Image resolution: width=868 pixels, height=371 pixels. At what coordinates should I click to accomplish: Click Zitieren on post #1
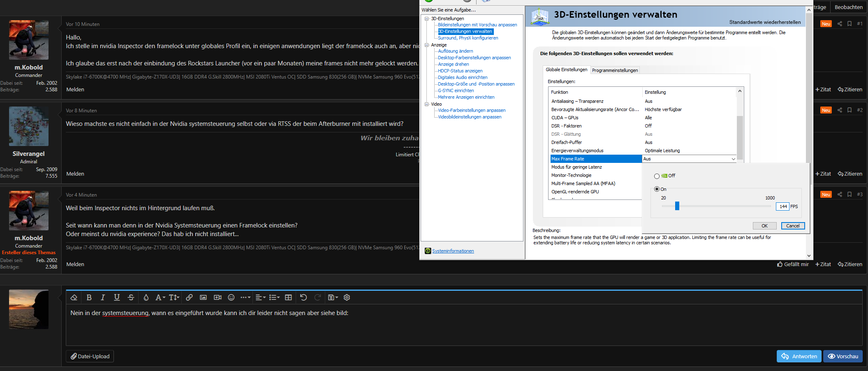pos(850,90)
